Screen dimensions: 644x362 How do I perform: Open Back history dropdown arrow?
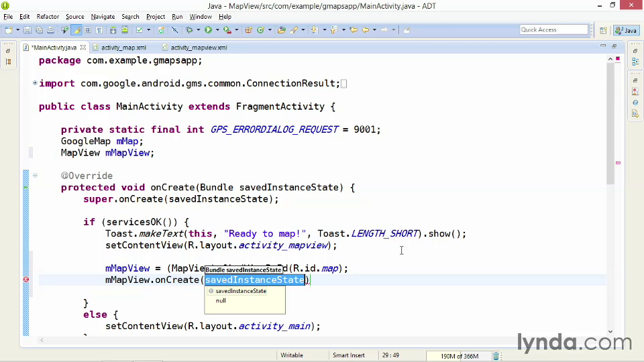pyautogui.click(x=374, y=30)
